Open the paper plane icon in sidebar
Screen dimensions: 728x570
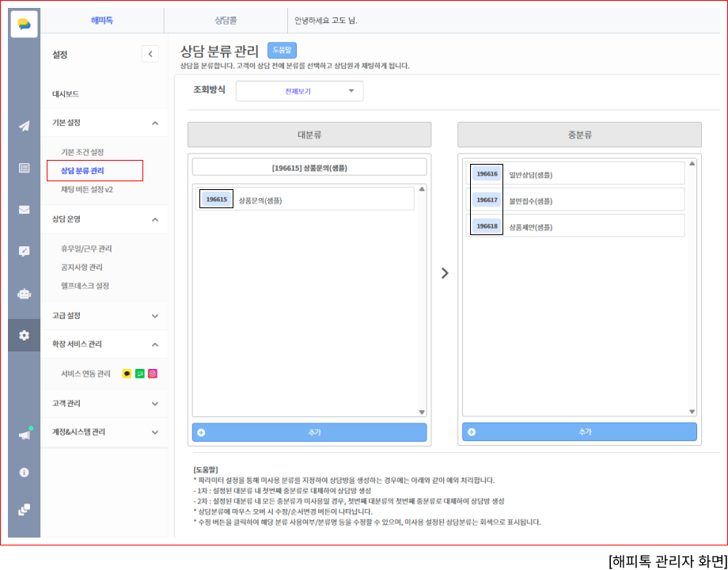click(x=25, y=126)
